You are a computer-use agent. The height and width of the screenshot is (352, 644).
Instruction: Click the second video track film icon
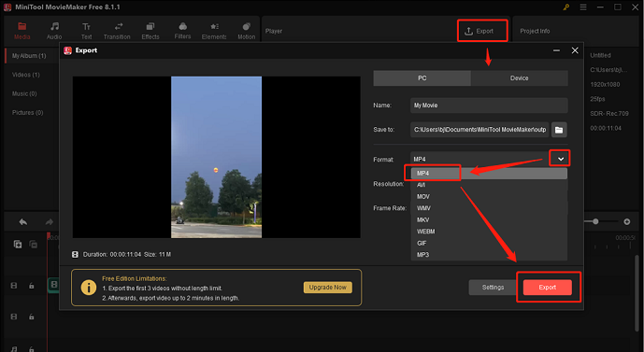pos(14,317)
